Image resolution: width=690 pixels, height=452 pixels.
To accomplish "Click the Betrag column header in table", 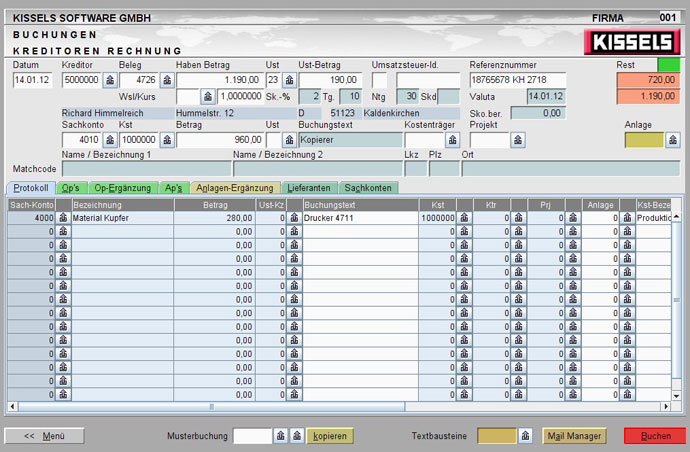I will 215,205.
